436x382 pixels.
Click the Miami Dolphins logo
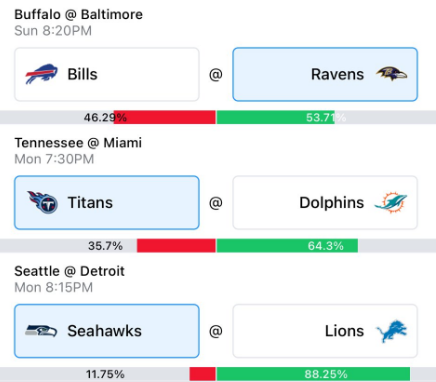(x=391, y=202)
